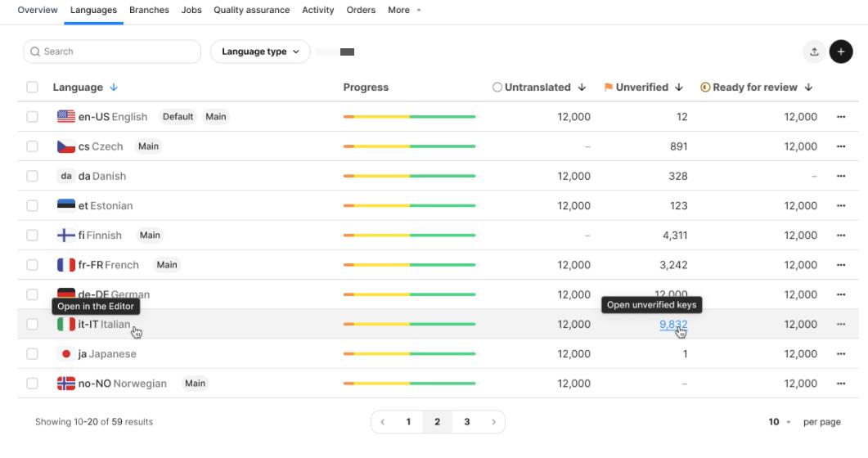Open the Norwegian row three-dot menu
Screen dimensions: 868x458
[841, 384]
